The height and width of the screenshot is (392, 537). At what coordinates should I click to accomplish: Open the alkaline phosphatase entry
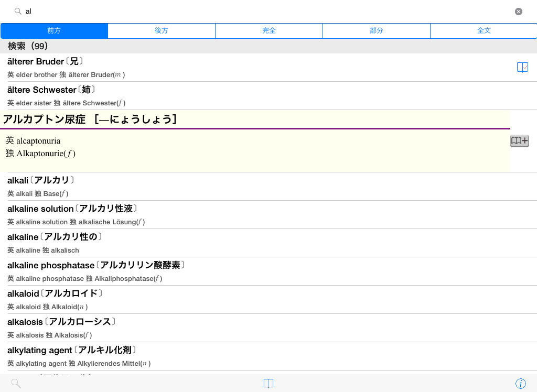click(x=210, y=271)
